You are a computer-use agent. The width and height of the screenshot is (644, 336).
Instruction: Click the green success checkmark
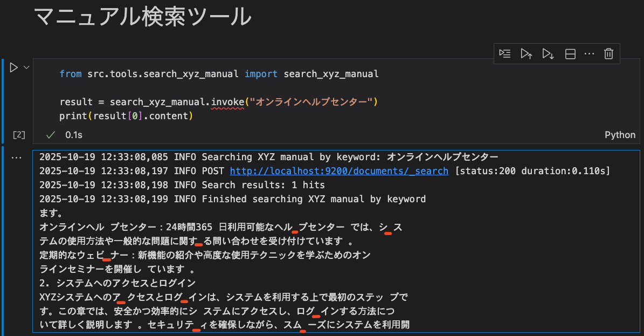tap(51, 135)
